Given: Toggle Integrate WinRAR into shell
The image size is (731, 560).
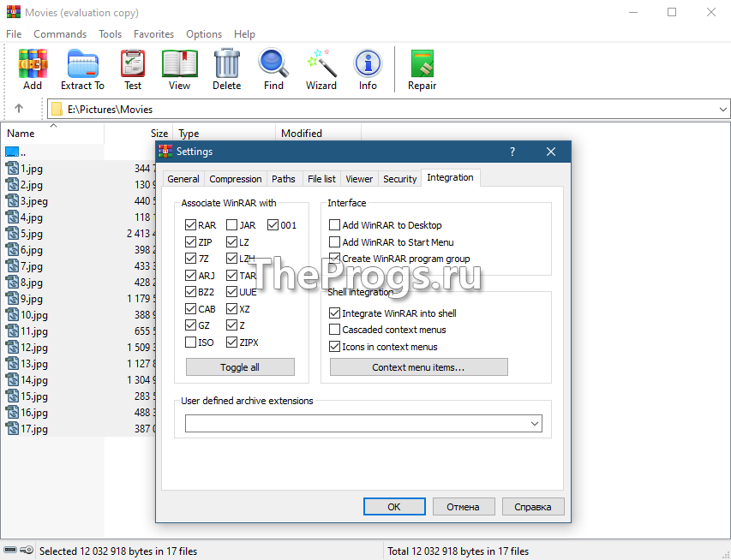Looking at the screenshot, I should (x=334, y=313).
